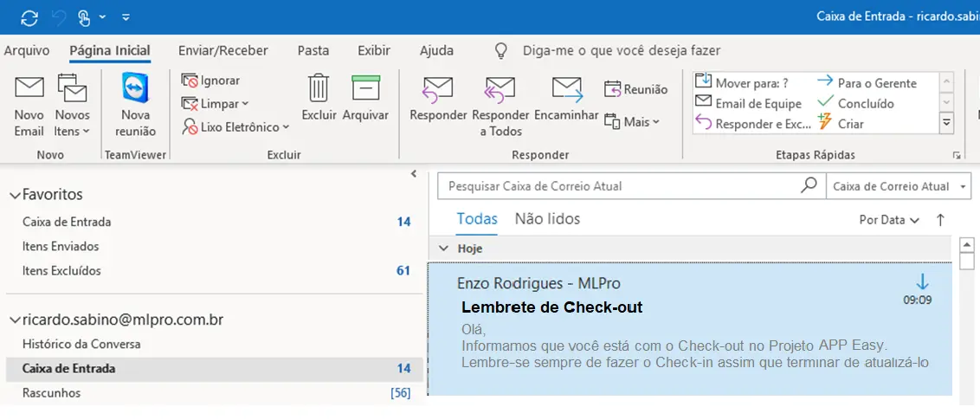Image resolution: width=980 pixels, height=420 pixels.
Task: Click the Send/Receive sync icon in title bar
Action: (29, 17)
